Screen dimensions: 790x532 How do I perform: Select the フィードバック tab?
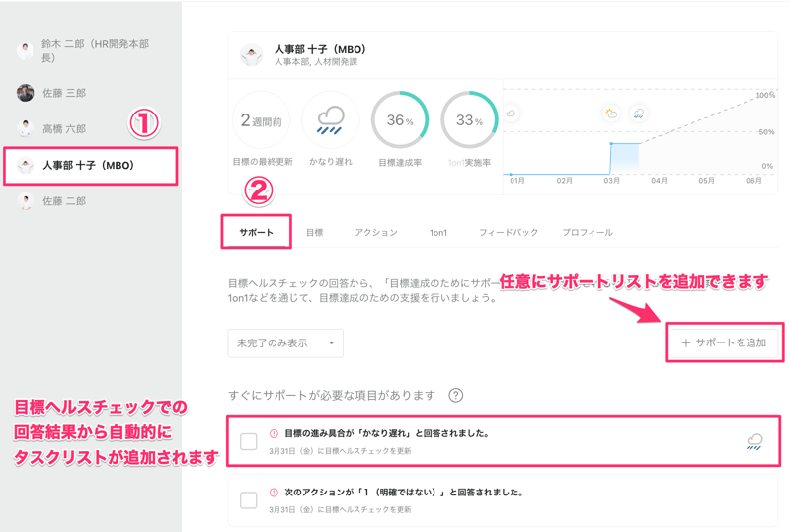pos(509,233)
